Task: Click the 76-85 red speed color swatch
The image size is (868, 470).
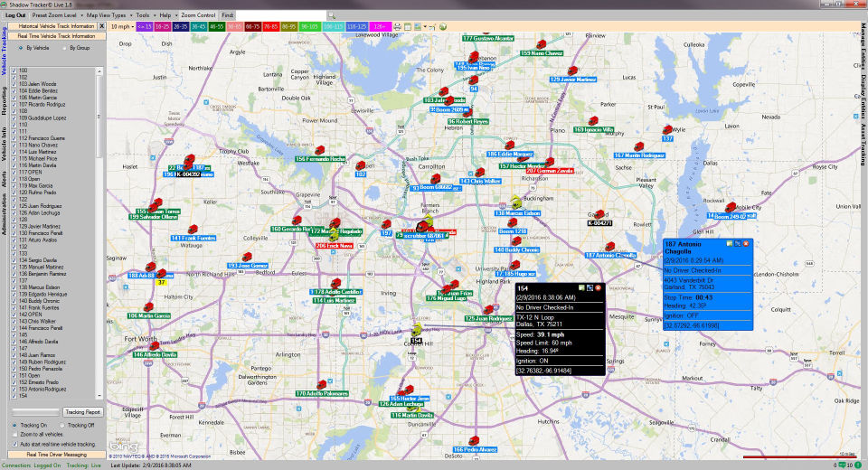Action: pos(270,27)
